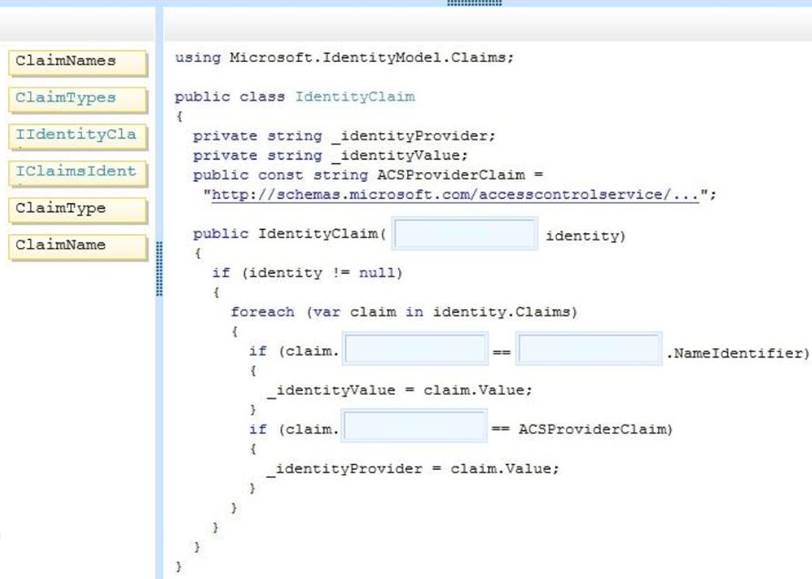Click the '_identityValue = claim.Value;' statement
This screenshot has height=579, width=812.
pos(399,390)
